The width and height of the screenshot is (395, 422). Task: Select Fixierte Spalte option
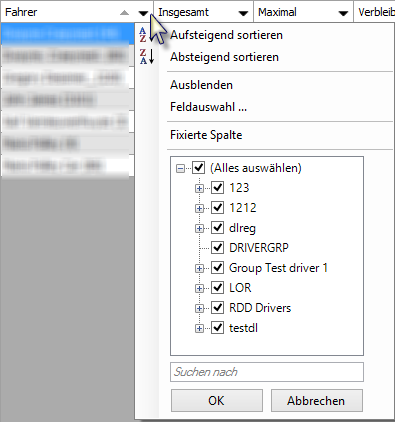206,135
